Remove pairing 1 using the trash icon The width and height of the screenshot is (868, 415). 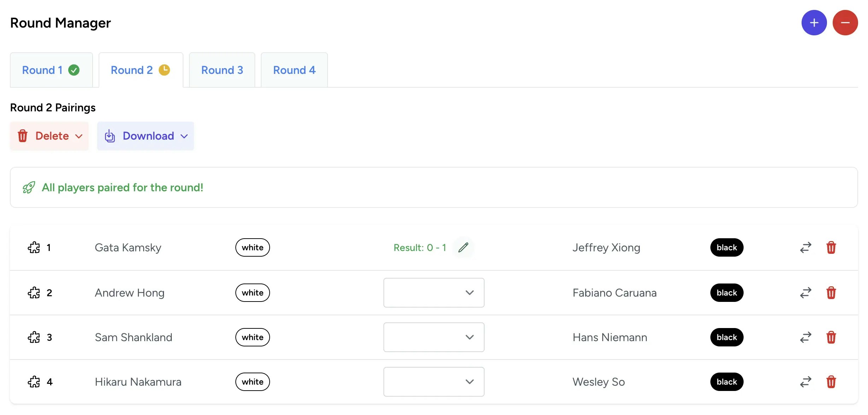pyautogui.click(x=831, y=247)
